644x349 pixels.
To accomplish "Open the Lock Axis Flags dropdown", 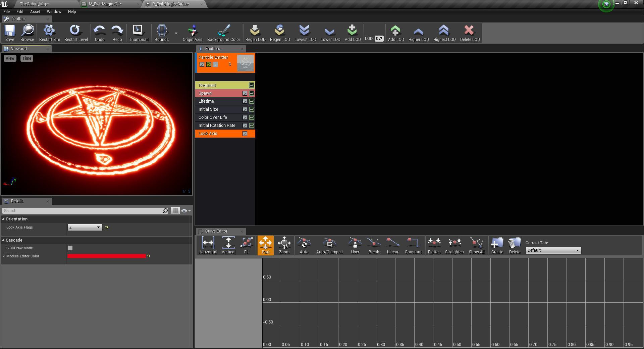I will [85, 227].
